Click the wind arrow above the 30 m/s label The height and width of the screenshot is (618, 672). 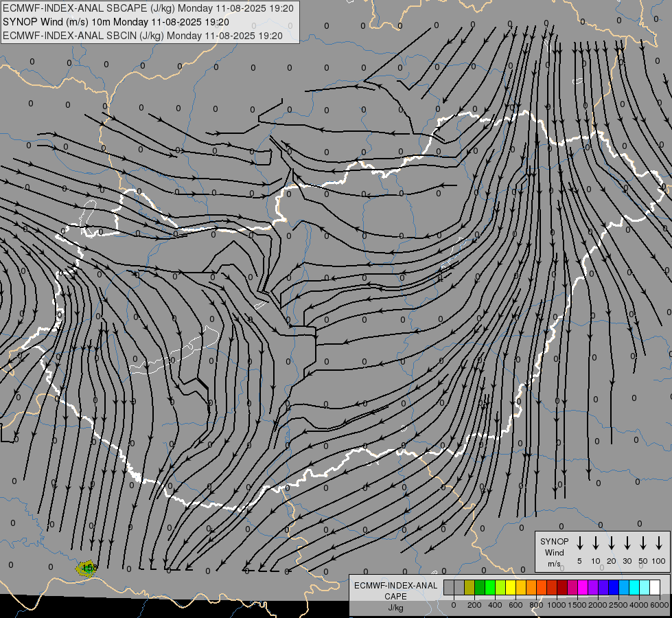point(627,542)
